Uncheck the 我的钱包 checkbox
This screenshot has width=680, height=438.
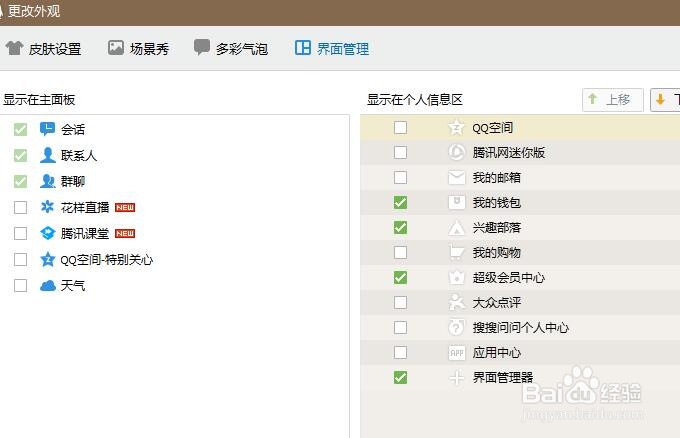(400, 203)
